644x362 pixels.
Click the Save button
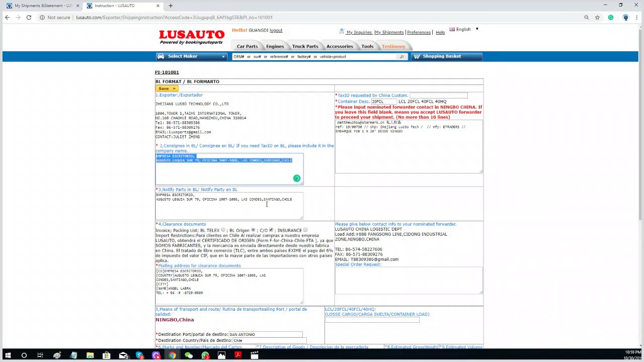[x=167, y=88]
